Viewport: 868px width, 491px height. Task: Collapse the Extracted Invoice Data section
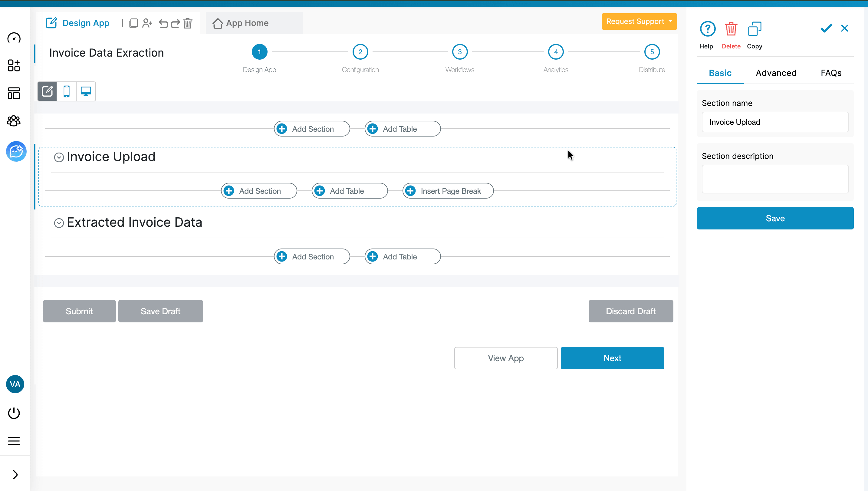(x=59, y=223)
